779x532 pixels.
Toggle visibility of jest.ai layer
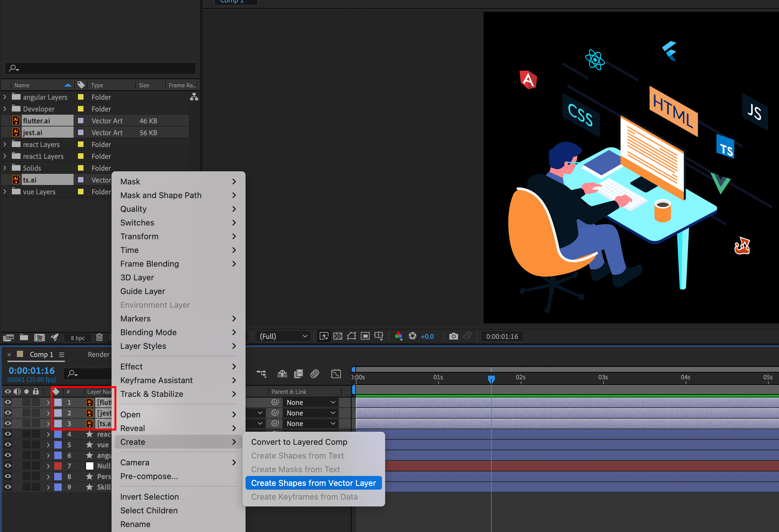tap(8, 413)
